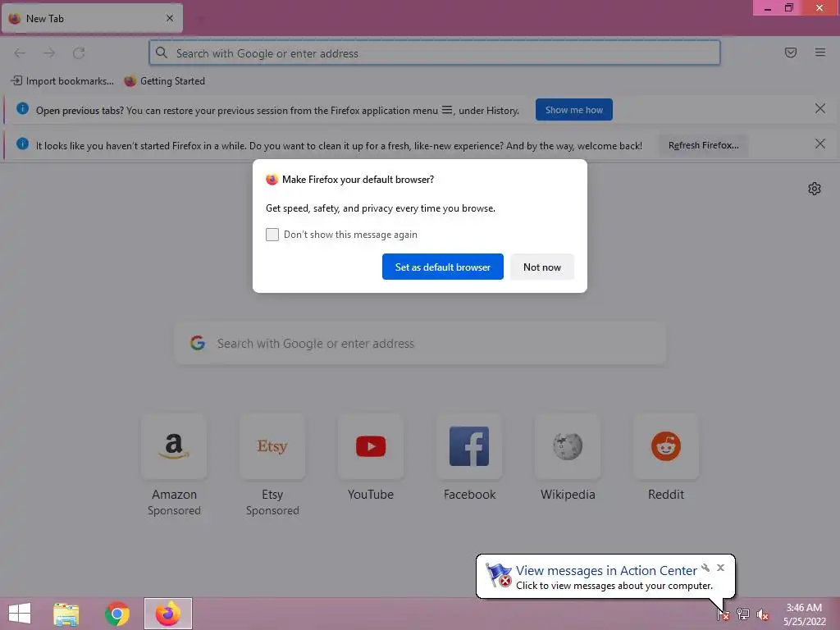The image size is (840, 630).
Task: Select the New Tab tab
Action: pos(92,18)
